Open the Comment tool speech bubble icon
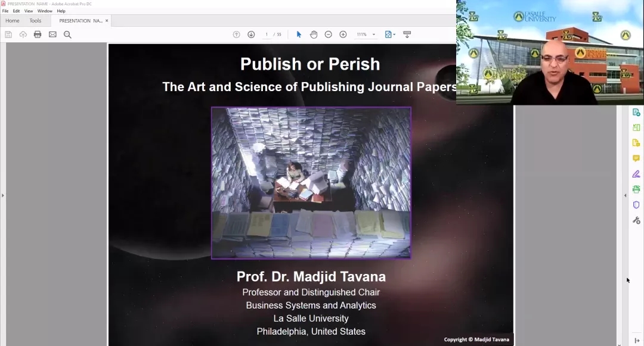 [x=636, y=158]
